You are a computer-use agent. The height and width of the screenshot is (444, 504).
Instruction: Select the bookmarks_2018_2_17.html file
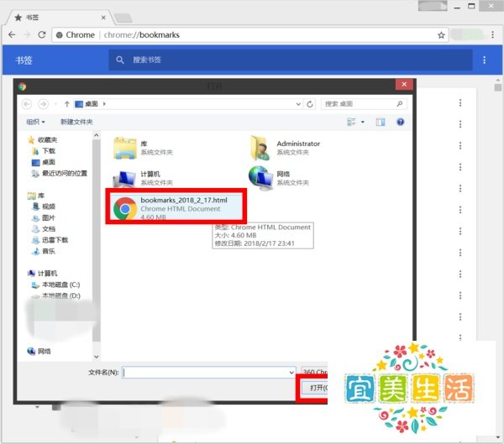(176, 208)
